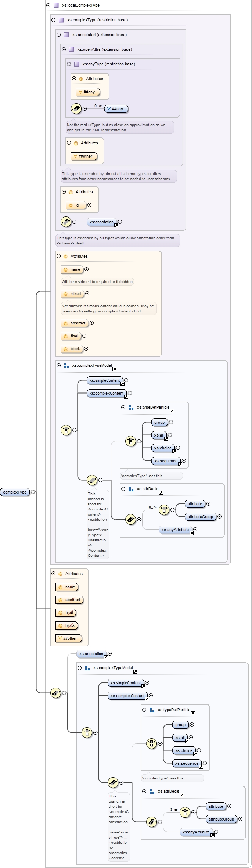The width and height of the screenshot is (252, 868).
Task: Collapse xs:annotated (extension base) container
Action: click(x=58, y=35)
